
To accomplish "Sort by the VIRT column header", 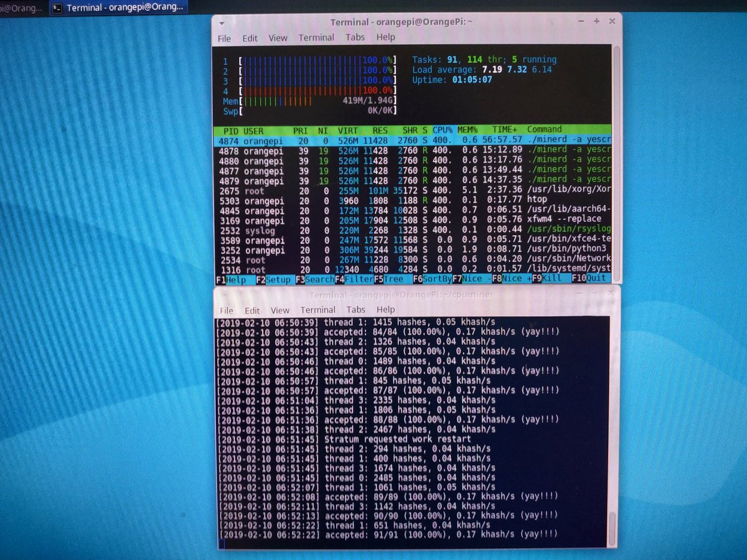I will click(x=348, y=131).
